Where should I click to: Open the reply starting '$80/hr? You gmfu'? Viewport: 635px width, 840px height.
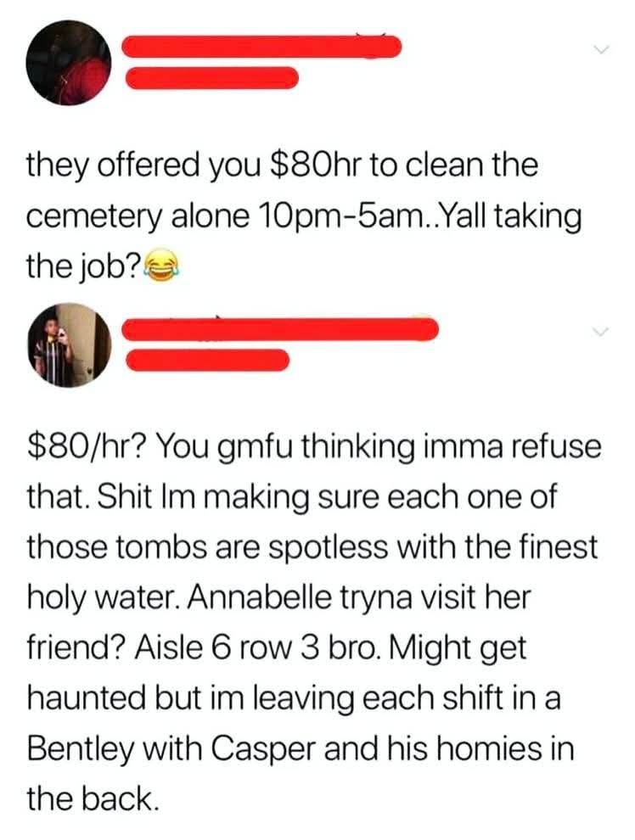(x=313, y=623)
